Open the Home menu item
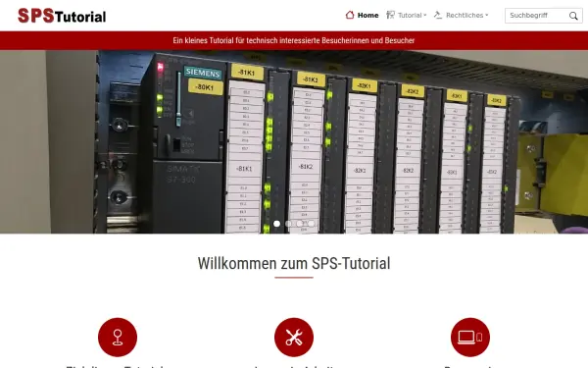588x368 pixels. click(x=362, y=15)
